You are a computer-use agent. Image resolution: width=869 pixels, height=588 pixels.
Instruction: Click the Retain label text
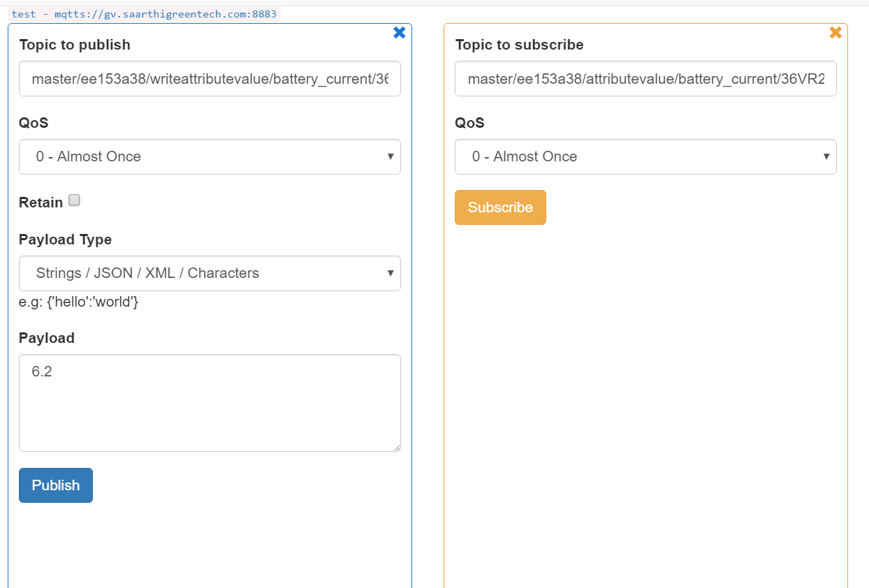click(x=41, y=203)
